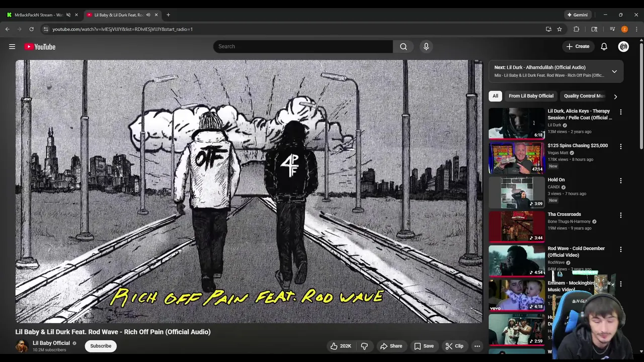Open options for Hold On video
Image resolution: width=644 pixels, height=362 pixels.
click(620, 180)
